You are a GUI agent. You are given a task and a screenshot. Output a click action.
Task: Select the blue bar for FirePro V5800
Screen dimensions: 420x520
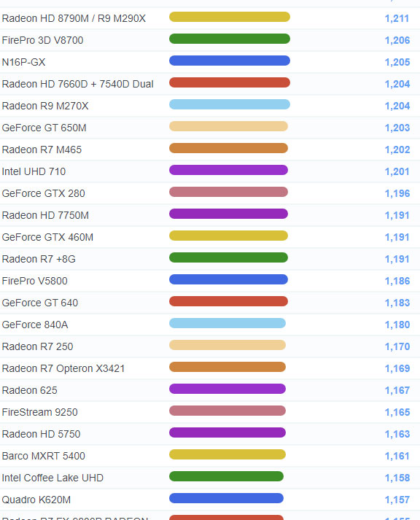pyautogui.click(x=228, y=279)
